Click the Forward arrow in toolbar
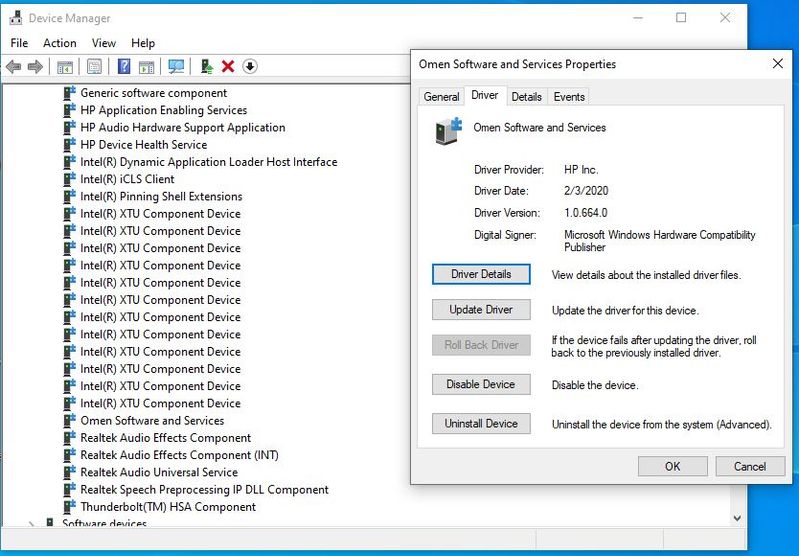The width and height of the screenshot is (799, 556). pos(35,67)
